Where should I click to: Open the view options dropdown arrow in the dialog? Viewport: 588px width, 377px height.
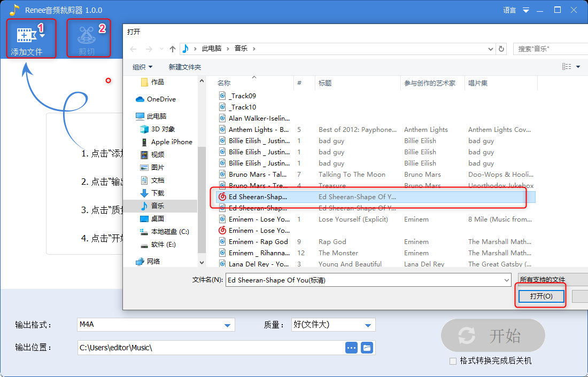click(x=578, y=67)
